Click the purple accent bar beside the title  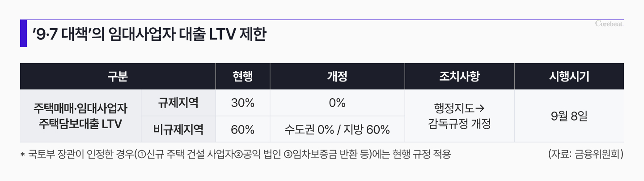23,34
